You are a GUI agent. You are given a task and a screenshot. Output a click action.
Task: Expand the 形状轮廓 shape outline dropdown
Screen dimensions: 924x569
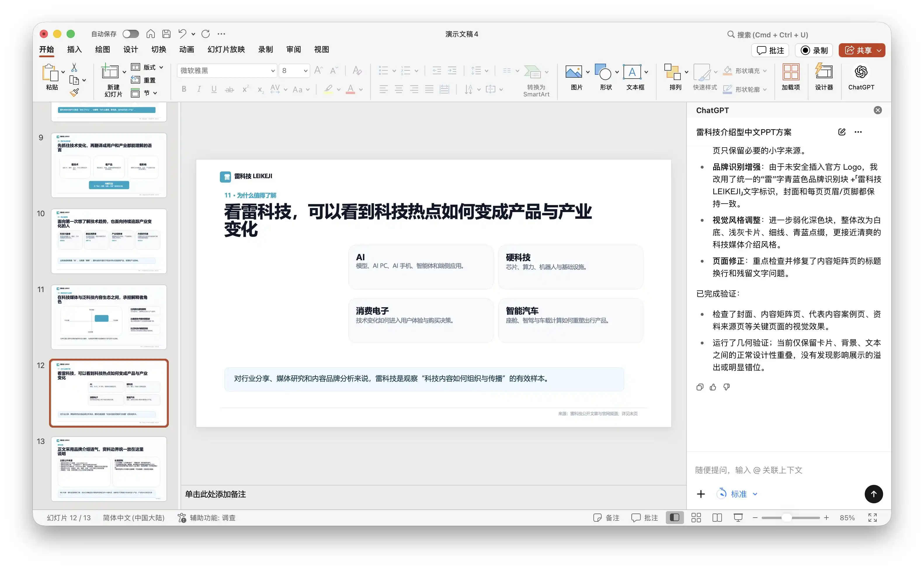tap(765, 90)
